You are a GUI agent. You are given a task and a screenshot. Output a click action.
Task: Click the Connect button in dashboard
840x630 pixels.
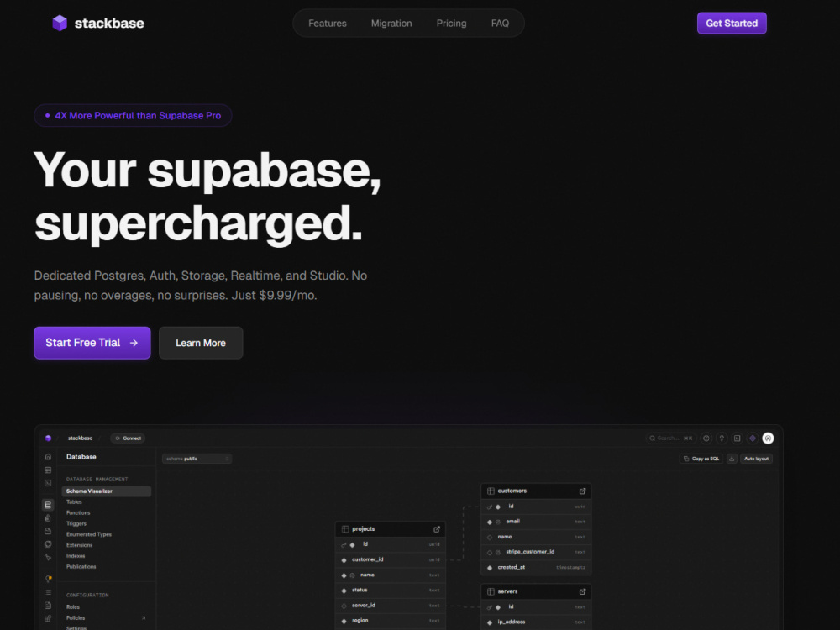(128, 438)
